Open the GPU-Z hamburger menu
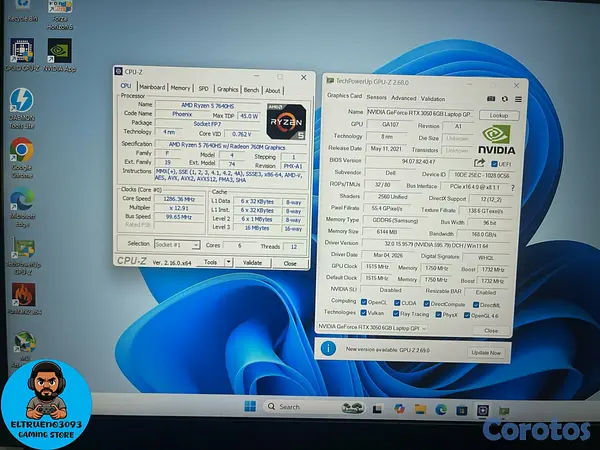600x450 pixels. pos(518,99)
